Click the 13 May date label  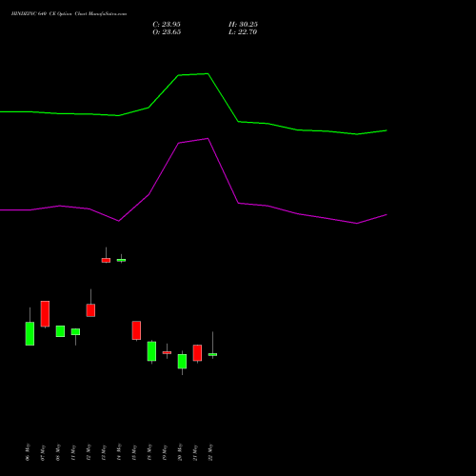pyautogui.click(x=104, y=452)
